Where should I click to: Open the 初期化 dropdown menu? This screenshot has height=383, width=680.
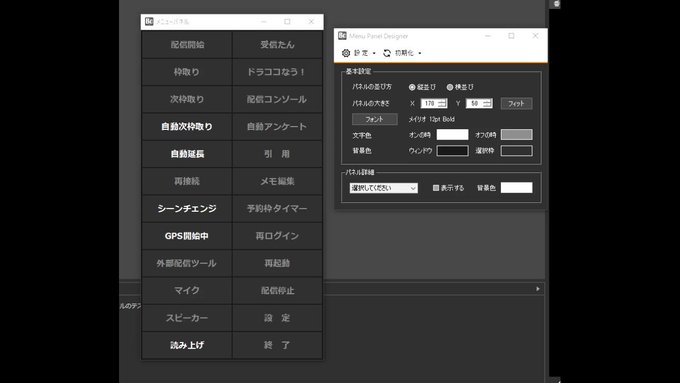[402, 53]
